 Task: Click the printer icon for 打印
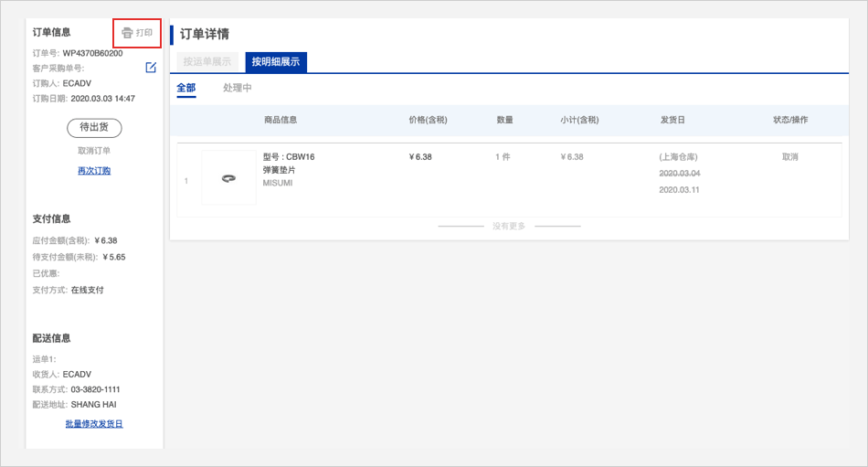[x=127, y=33]
